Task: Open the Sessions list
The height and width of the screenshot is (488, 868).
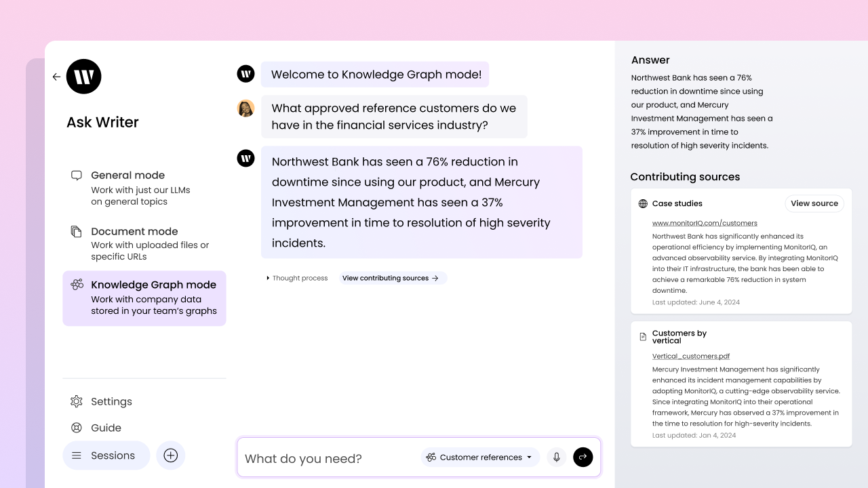Action: click(x=106, y=455)
